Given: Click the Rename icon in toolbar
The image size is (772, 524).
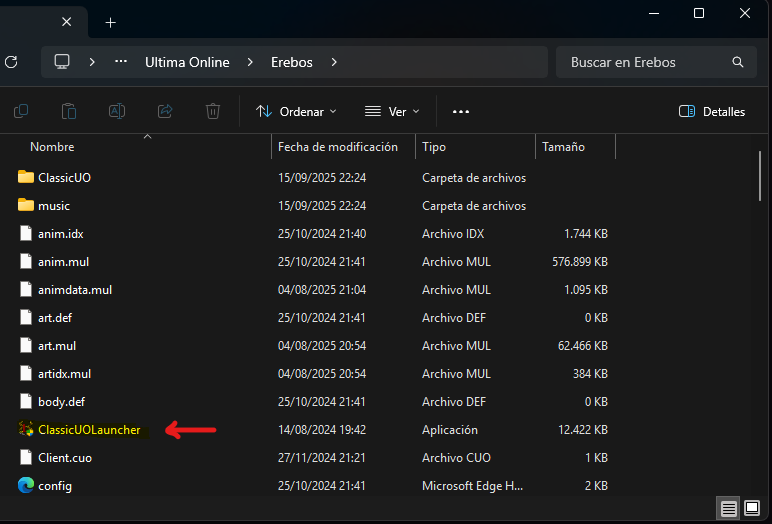Looking at the screenshot, I should point(117,112).
